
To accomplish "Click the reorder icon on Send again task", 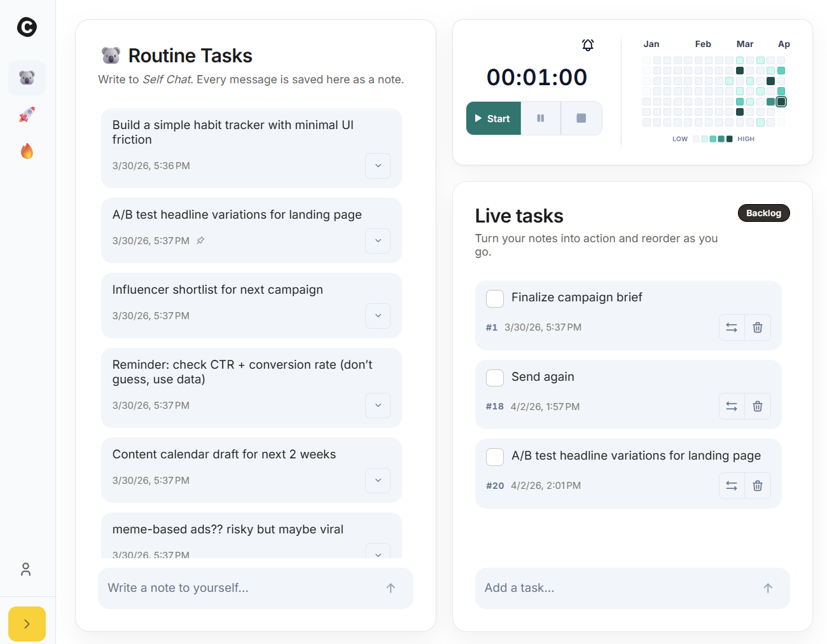I will [x=732, y=406].
